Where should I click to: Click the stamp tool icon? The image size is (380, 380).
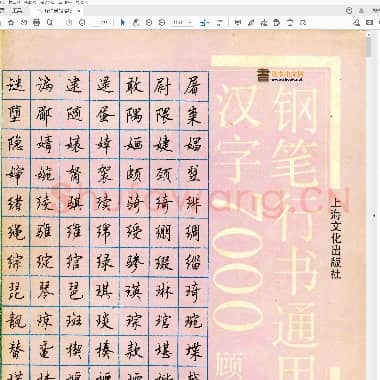tap(277, 23)
